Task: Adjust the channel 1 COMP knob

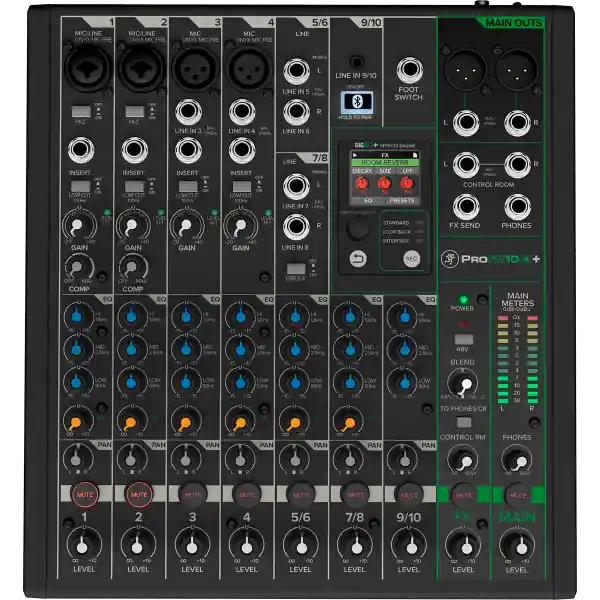Action: coord(79,267)
